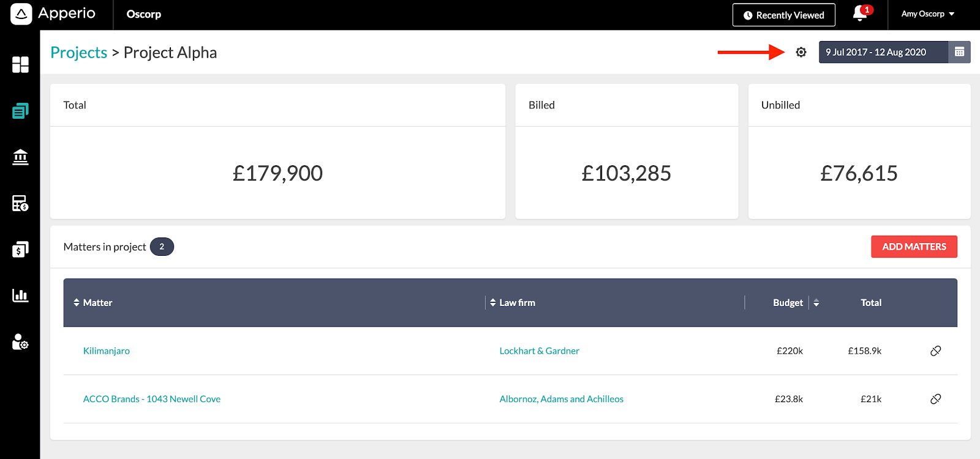Open the notifications bell

861,13
